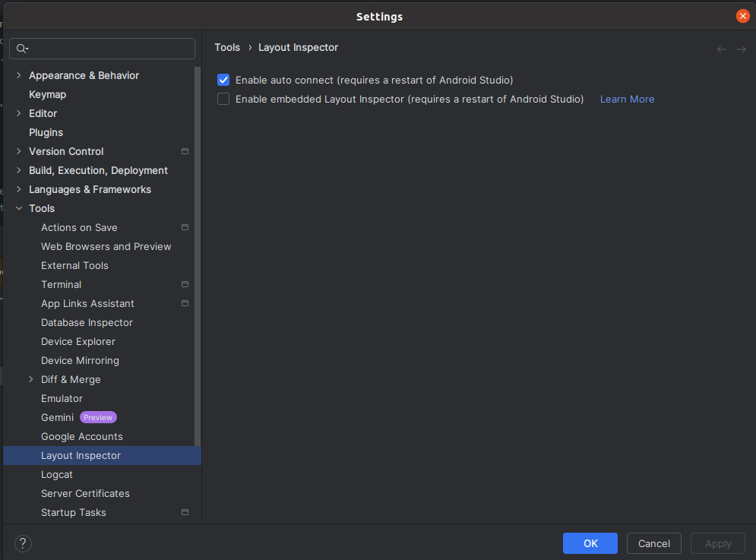The width and height of the screenshot is (756, 560).
Task: Select App Links Assistant
Action: pos(87,303)
